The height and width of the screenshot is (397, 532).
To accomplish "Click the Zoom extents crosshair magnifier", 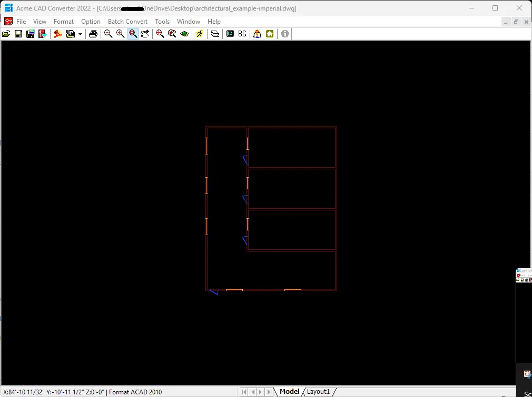I will coord(160,34).
